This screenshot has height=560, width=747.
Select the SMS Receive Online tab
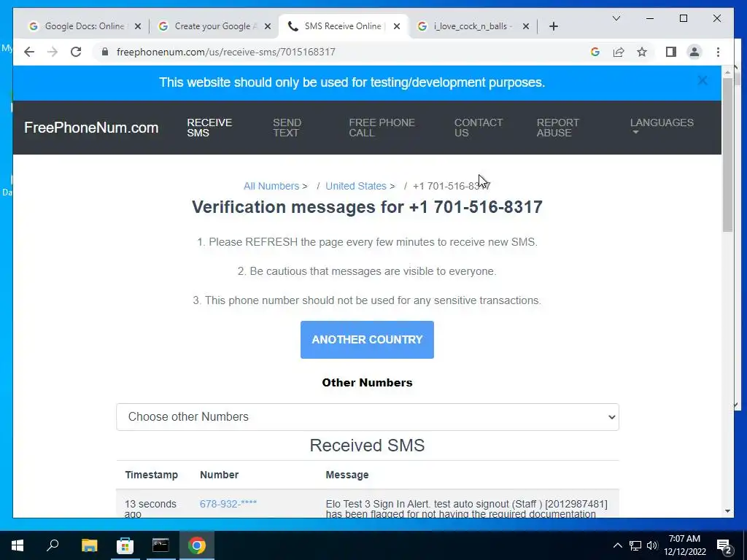[x=342, y=26]
